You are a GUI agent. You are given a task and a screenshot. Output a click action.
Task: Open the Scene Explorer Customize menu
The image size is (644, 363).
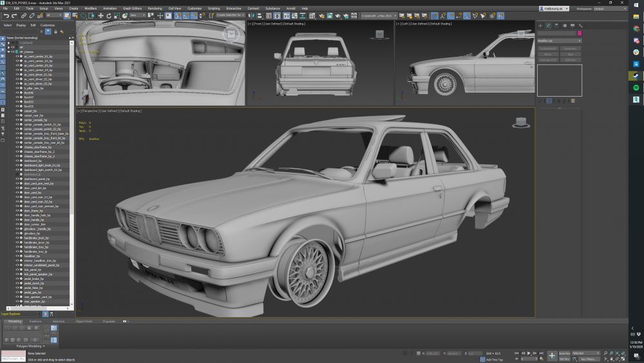tap(47, 25)
